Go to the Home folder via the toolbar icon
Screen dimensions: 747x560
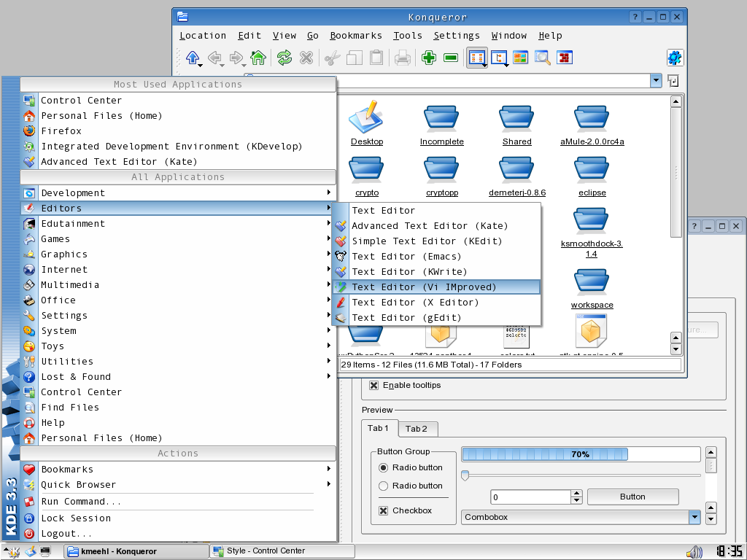pos(258,58)
